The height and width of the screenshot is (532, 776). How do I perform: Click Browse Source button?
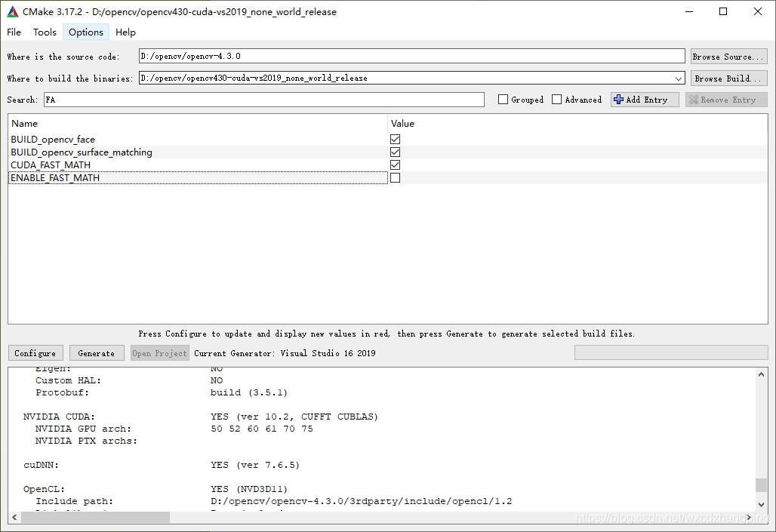click(x=729, y=57)
